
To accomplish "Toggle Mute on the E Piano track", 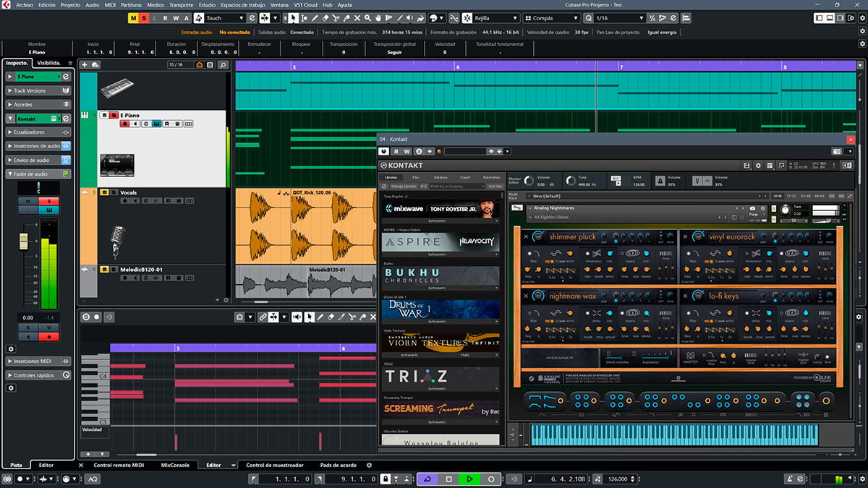I will tap(104, 115).
